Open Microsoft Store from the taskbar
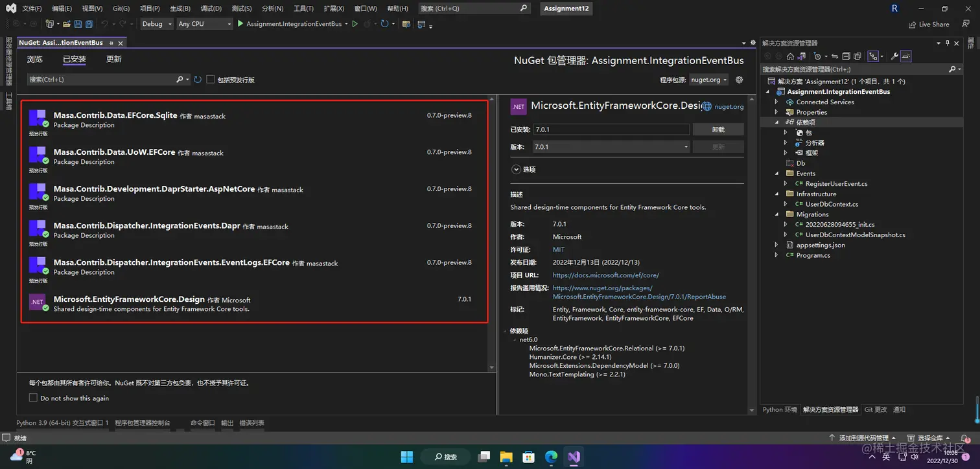The height and width of the screenshot is (469, 980). pyautogui.click(x=529, y=457)
